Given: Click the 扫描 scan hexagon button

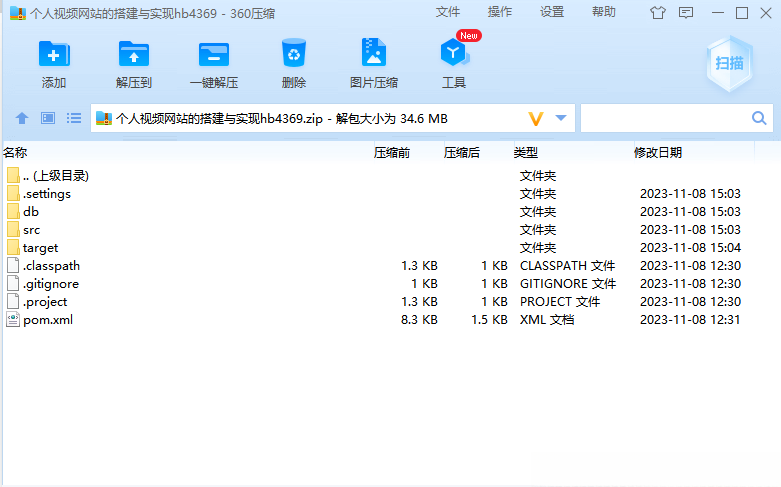Looking at the screenshot, I should (x=730, y=63).
